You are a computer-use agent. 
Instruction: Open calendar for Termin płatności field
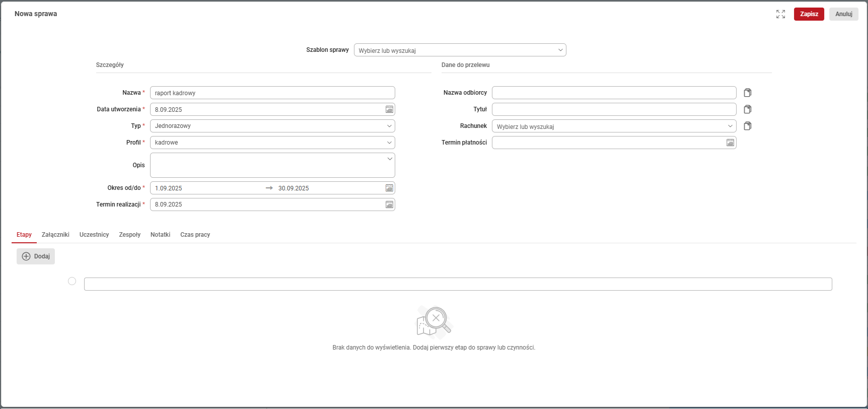(730, 143)
